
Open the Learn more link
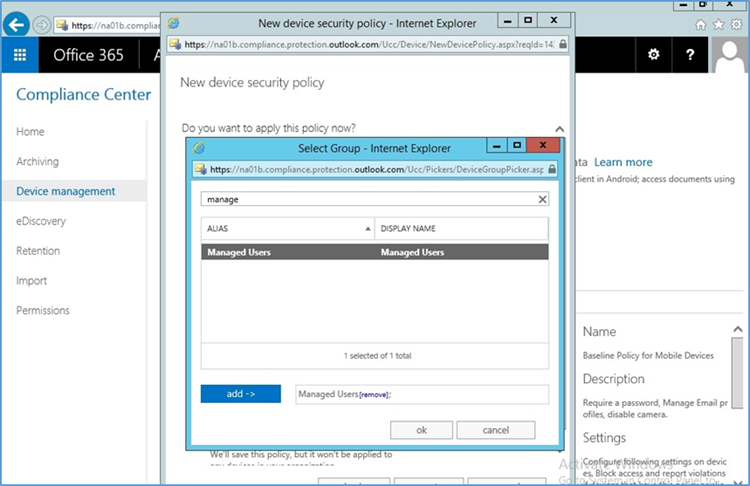(623, 162)
